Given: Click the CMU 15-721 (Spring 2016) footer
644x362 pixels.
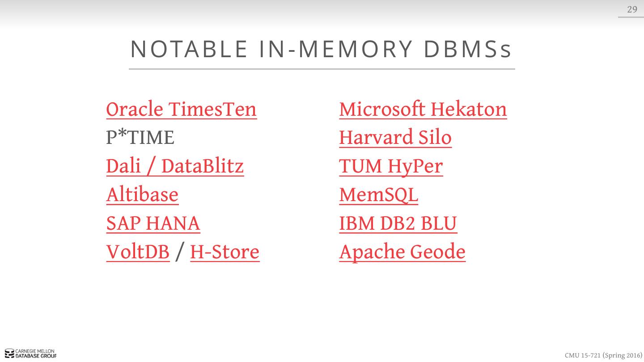Looking at the screenshot, I should pyautogui.click(x=603, y=355).
